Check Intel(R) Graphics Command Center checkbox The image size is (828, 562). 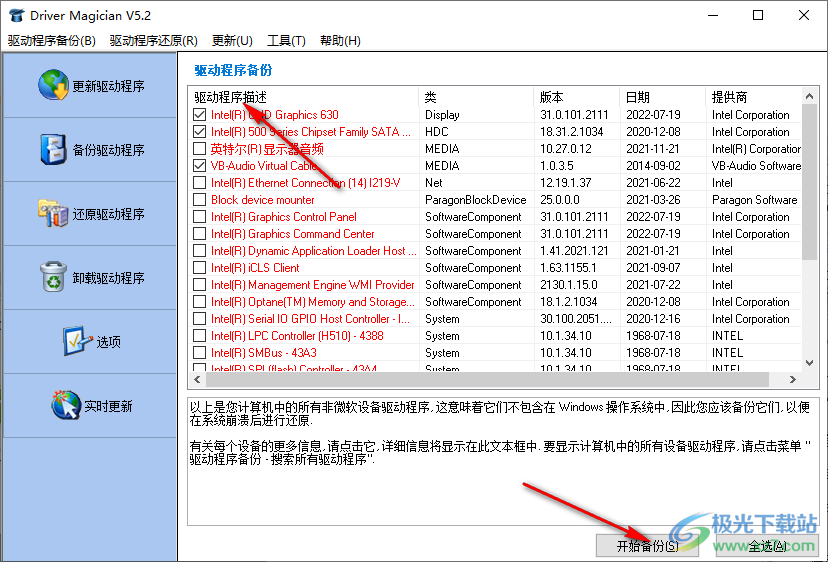click(x=200, y=233)
